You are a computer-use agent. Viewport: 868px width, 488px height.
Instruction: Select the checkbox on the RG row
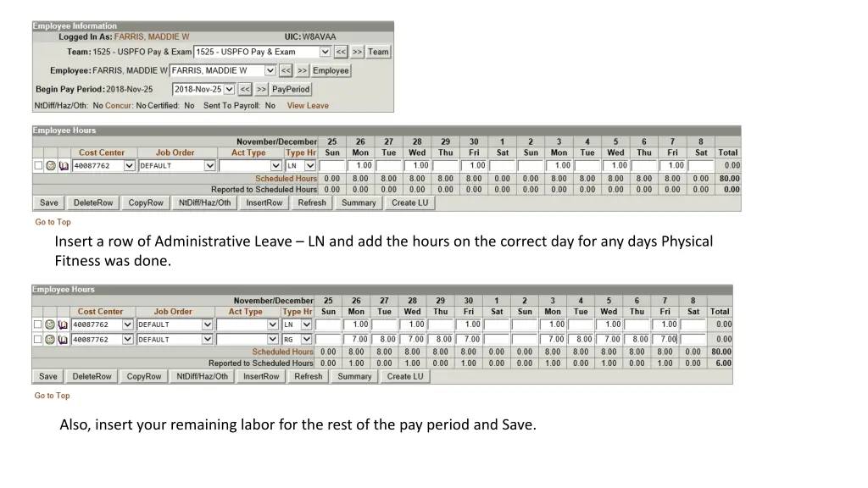coord(36,339)
